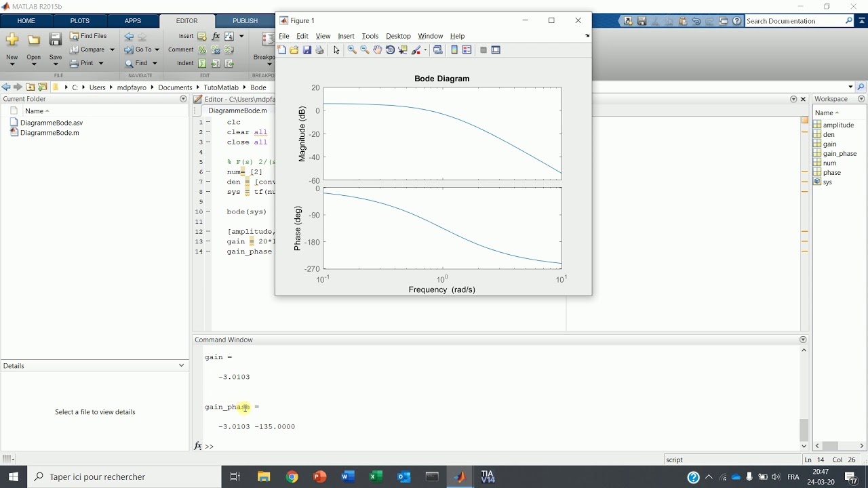Click the Save floppy icon in Editor ribbon
Viewport: 868px width, 488px height.
point(56,40)
